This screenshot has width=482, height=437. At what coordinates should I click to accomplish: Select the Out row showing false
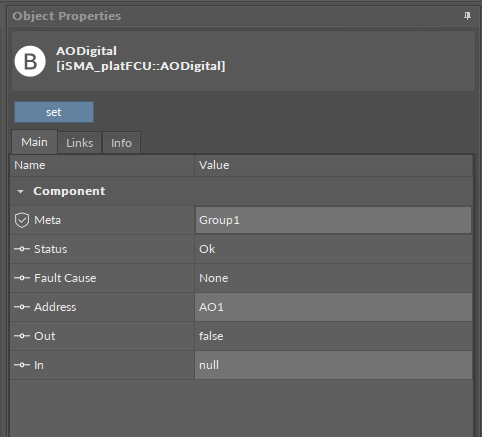click(241, 336)
